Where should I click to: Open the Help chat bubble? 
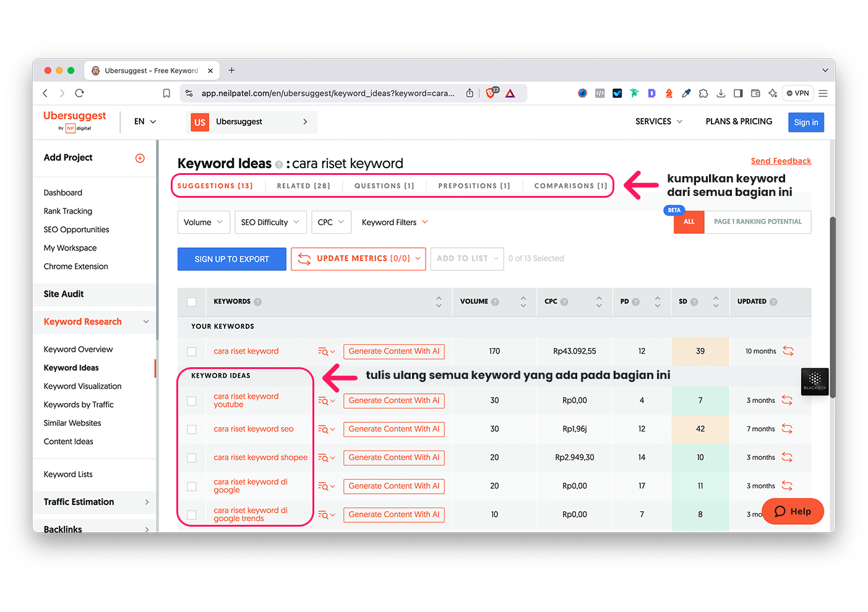[x=793, y=511]
